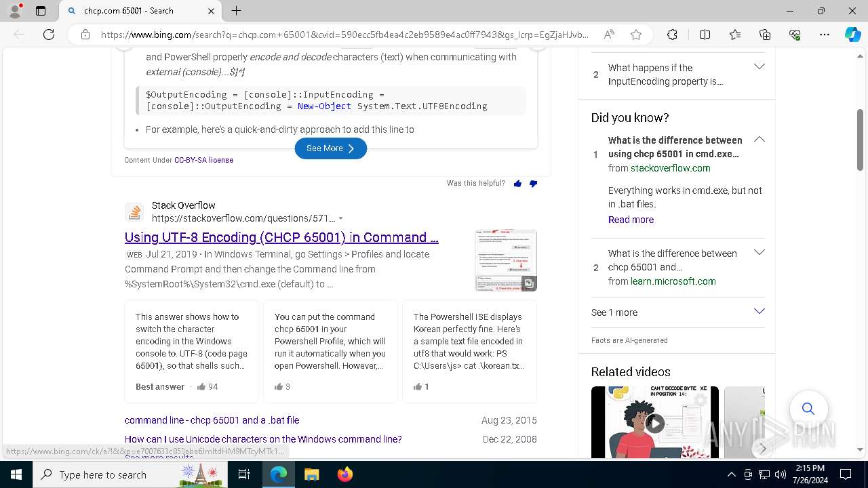Open the tab actions menu icon

[41, 11]
